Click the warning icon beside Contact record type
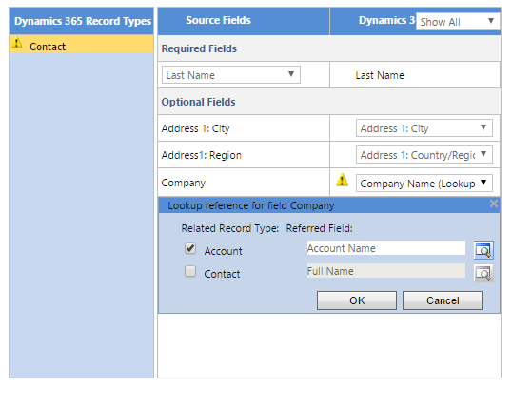Screen dimensions: 532x407 [17, 43]
